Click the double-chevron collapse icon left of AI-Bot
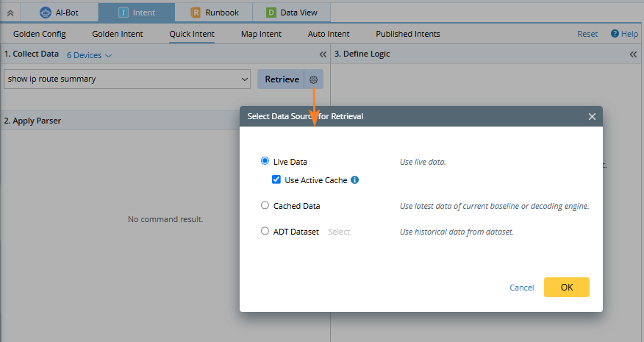The width and height of the screenshot is (644, 342). click(x=9, y=13)
